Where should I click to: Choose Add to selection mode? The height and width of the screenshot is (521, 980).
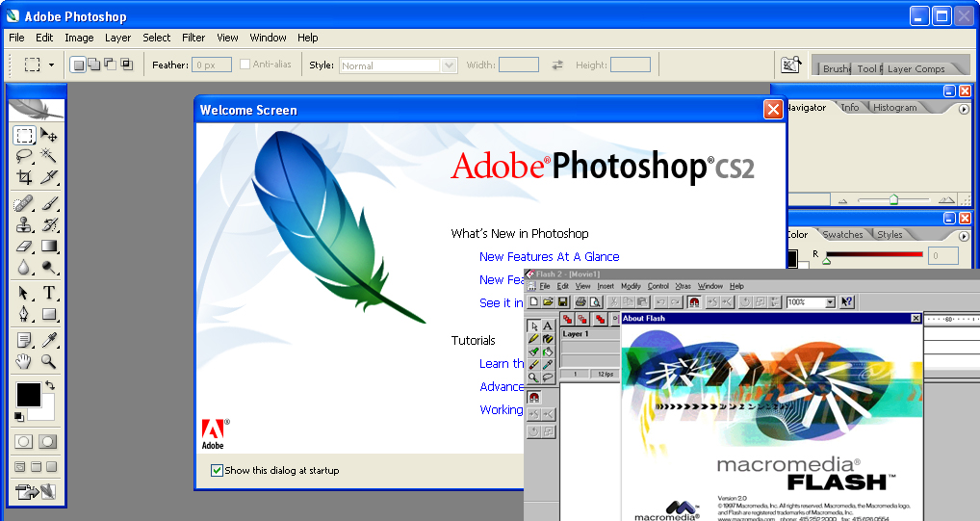[93, 65]
